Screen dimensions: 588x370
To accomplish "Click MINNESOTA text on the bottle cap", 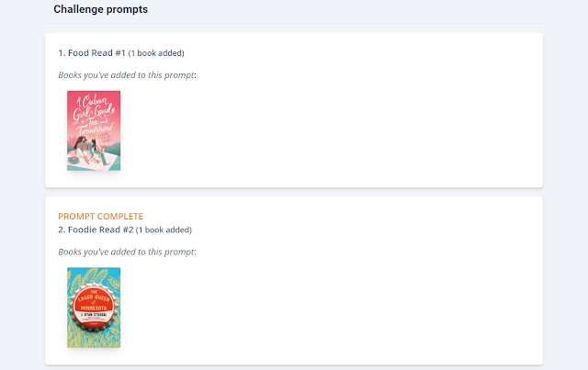I will tap(94, 308).
